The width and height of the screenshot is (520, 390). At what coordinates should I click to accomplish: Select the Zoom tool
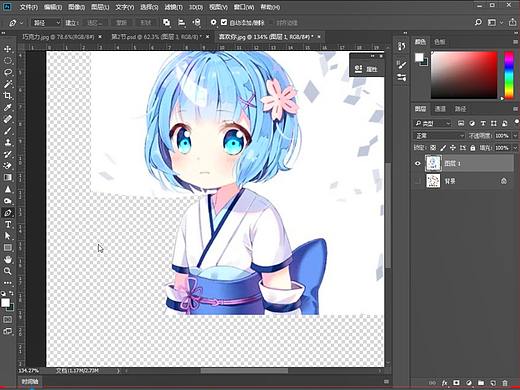click(7, 271)
